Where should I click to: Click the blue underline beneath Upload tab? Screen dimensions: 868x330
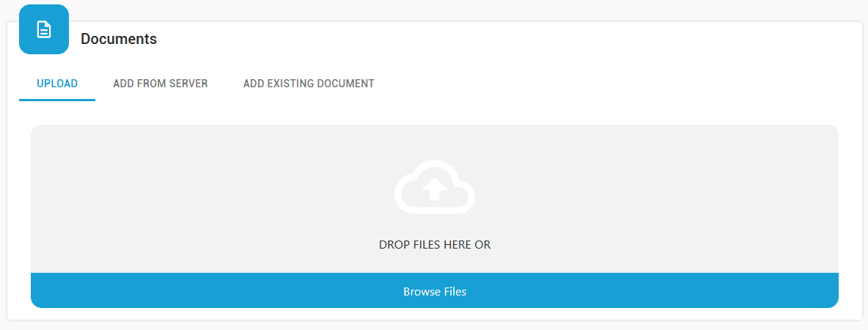pos(57,100)
